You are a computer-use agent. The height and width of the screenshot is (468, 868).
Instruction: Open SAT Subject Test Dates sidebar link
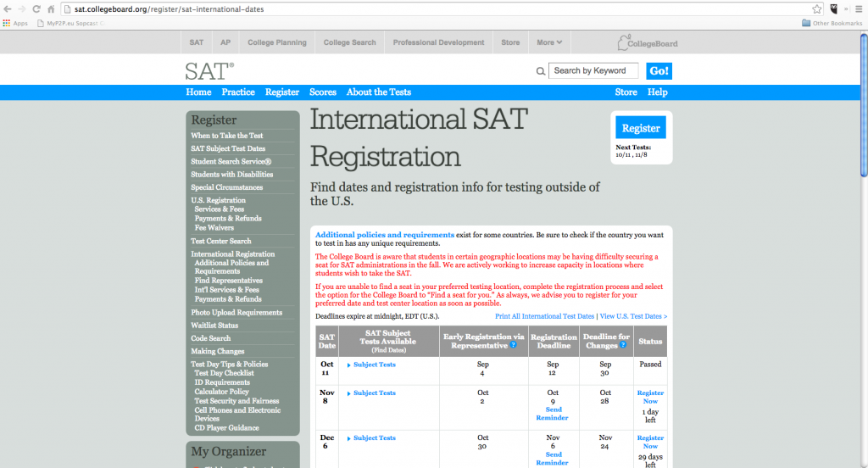[x=228, y=148]
